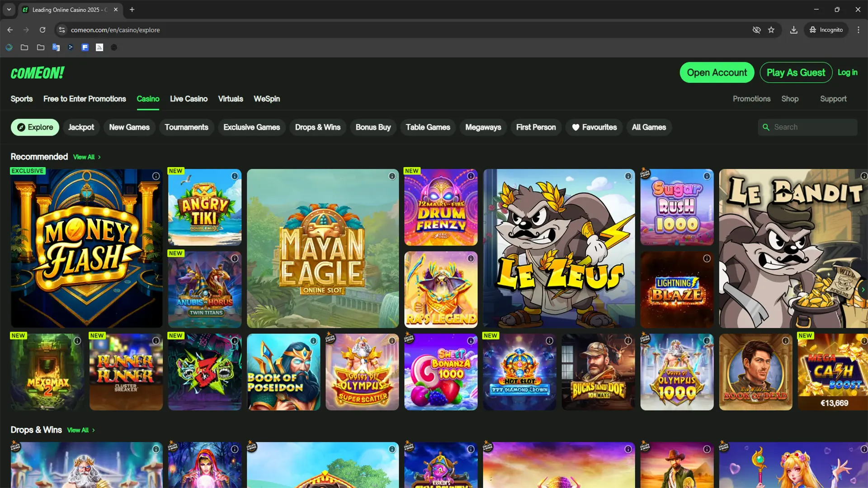Toggle the Favourites heart filter
Screen dimensions: 868x488
(594, 127)
